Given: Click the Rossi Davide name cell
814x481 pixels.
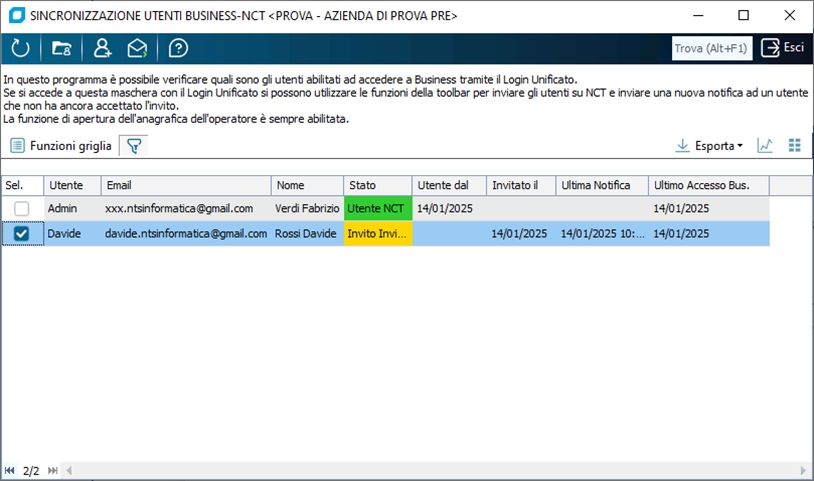Looking at the screenshot, I should point(307,233).
